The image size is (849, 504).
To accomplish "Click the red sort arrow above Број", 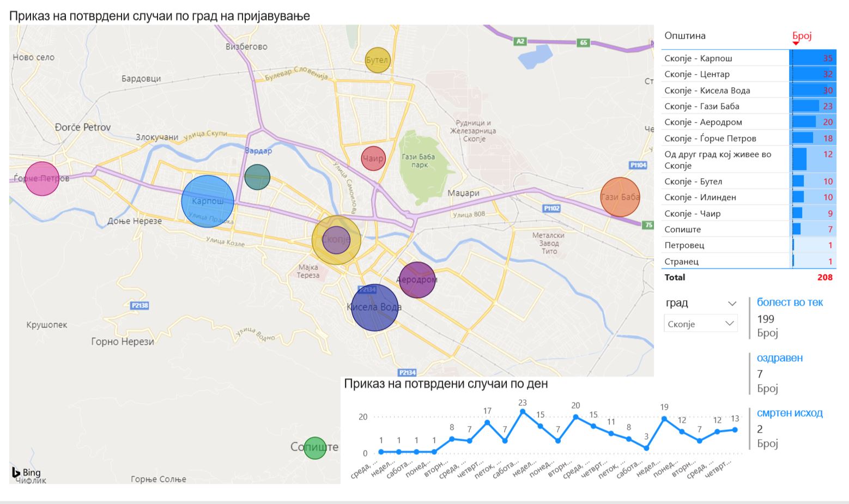I will point(796,44).
